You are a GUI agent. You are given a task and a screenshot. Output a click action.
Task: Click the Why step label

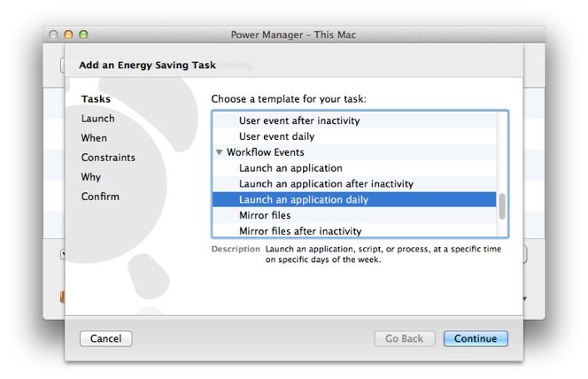coord(91,177)
